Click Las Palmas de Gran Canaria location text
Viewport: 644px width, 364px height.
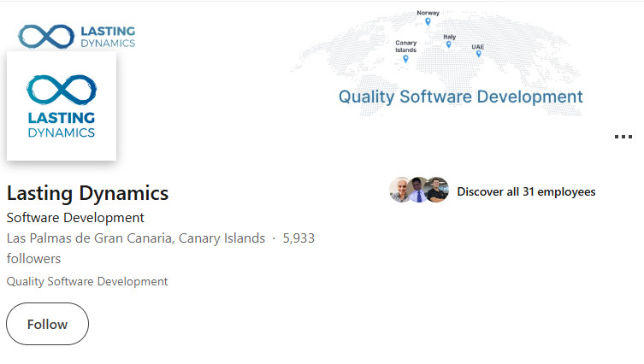[135, 238]
